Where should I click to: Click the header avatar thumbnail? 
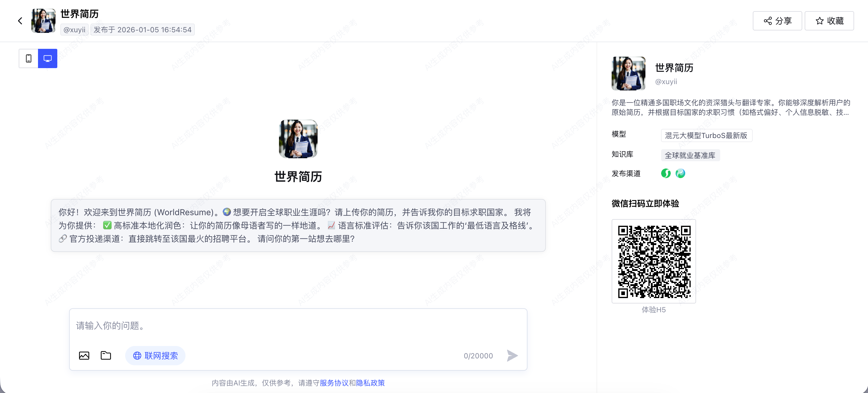(43, 21)
